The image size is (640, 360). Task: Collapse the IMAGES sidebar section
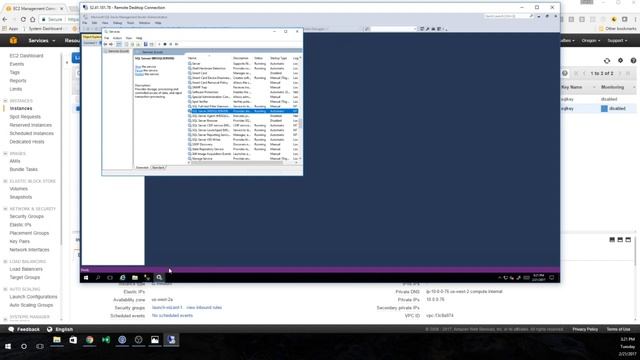(5, 153)
